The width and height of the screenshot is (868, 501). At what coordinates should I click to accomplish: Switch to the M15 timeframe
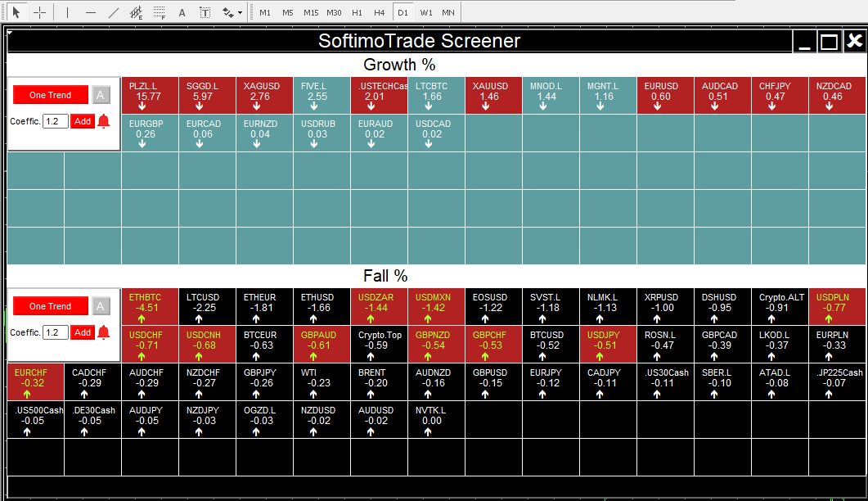[x=311, y=12]
